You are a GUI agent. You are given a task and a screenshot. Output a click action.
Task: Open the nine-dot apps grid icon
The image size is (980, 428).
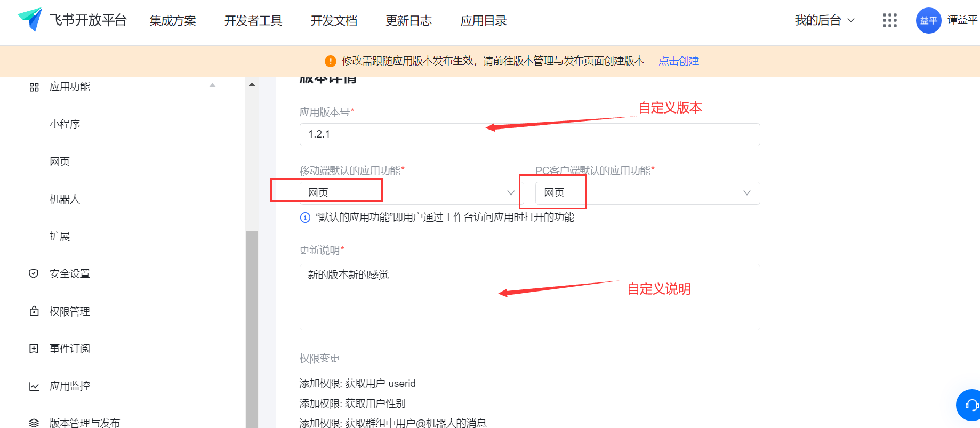point(889,20)
